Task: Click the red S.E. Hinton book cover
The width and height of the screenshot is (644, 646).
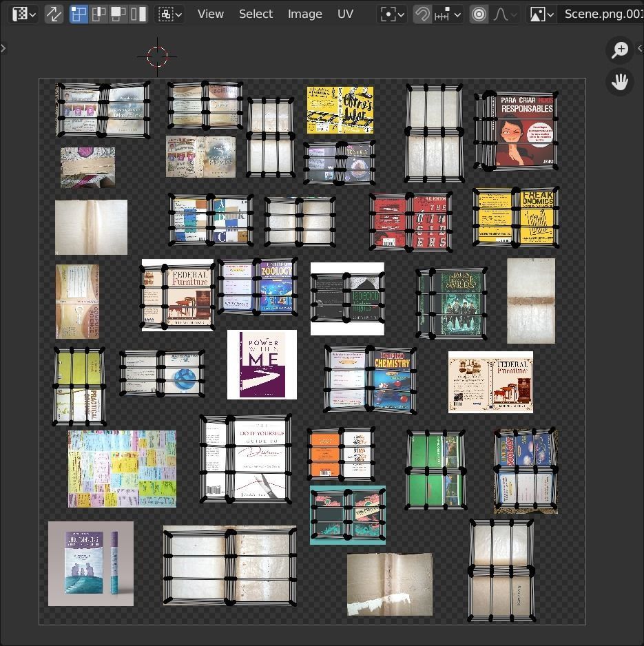Action: [x=411, y=222]
